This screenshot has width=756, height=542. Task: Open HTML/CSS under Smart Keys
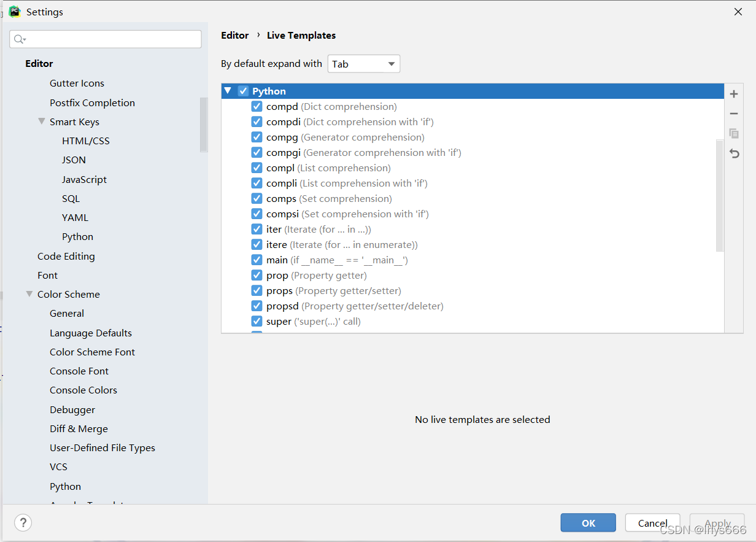coord(86,141)
